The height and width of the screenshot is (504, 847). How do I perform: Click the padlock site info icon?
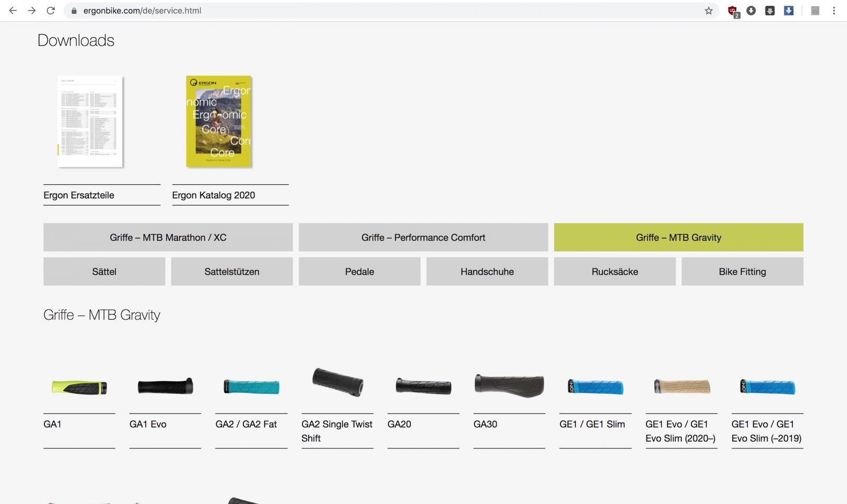coord(74,11)
